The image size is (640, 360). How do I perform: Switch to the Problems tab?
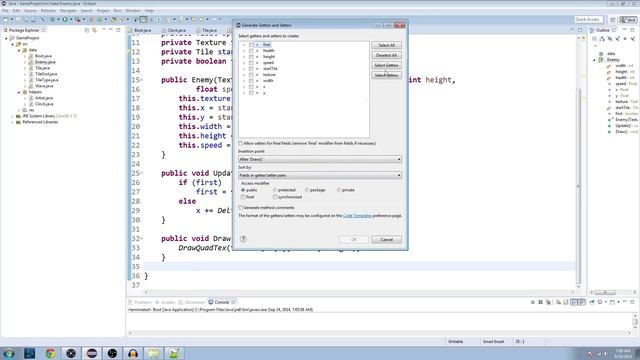(142, 302)
